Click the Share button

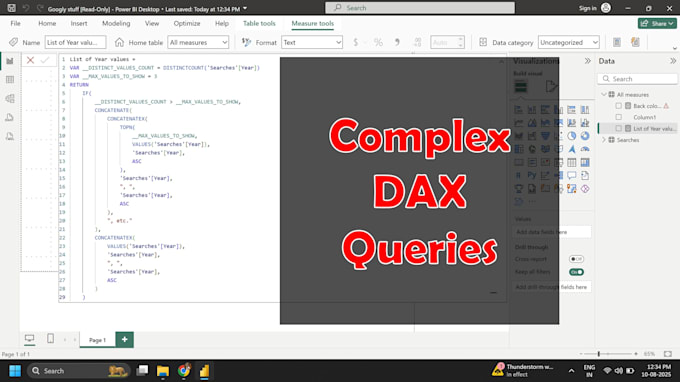(657, 23)
